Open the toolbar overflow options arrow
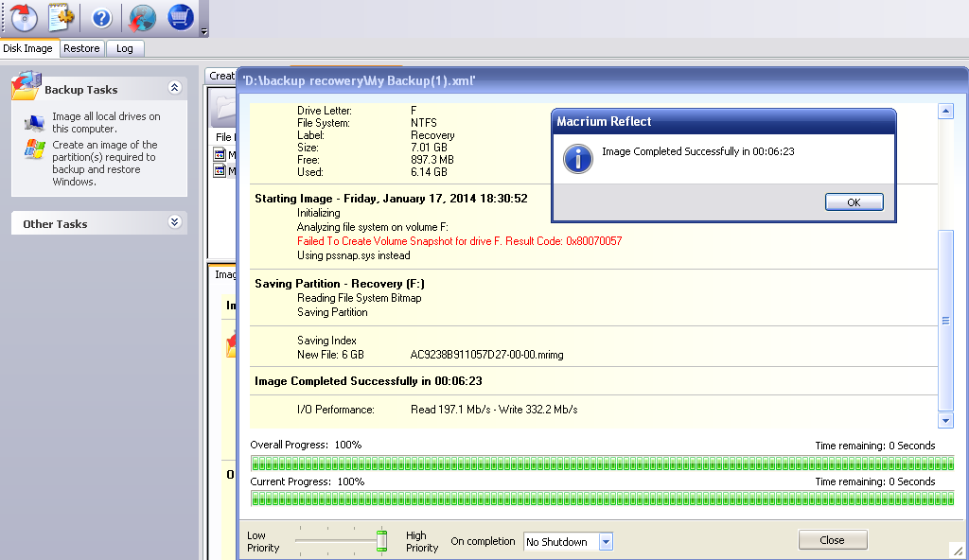Image resolution: width=969 pixels, height=560 pixels. [204, 31]
